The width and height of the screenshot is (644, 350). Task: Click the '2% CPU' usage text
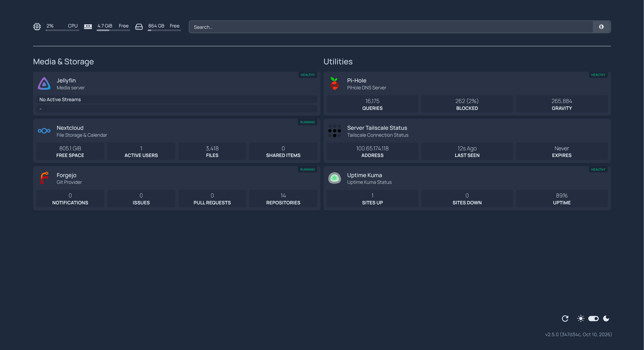pyautogui.click(x=62, y=26)
